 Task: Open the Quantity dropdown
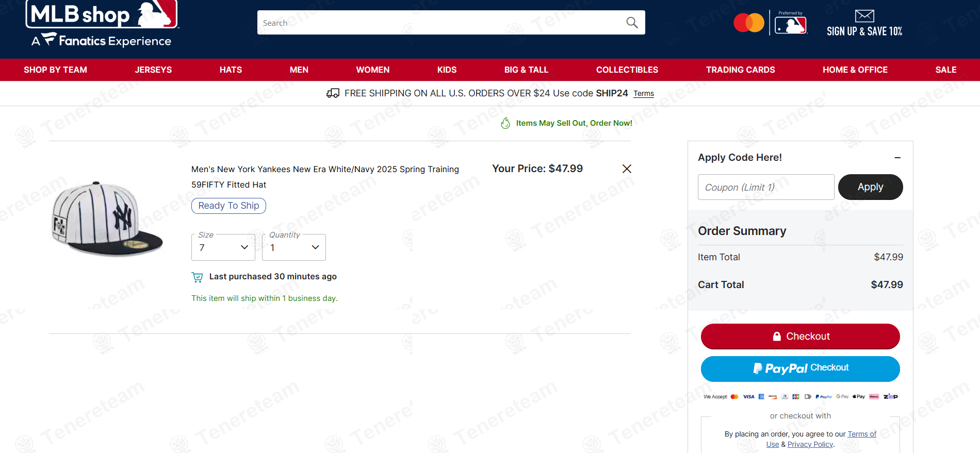point(294,247)
